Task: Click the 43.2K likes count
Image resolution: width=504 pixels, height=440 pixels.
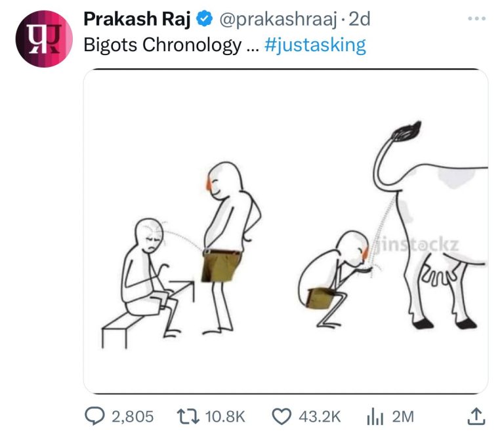Action: point(320,416)
